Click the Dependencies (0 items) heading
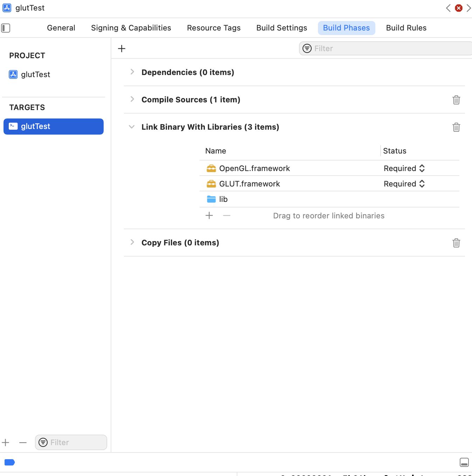This screenshot has height=476, width=472. click(188, 72)
